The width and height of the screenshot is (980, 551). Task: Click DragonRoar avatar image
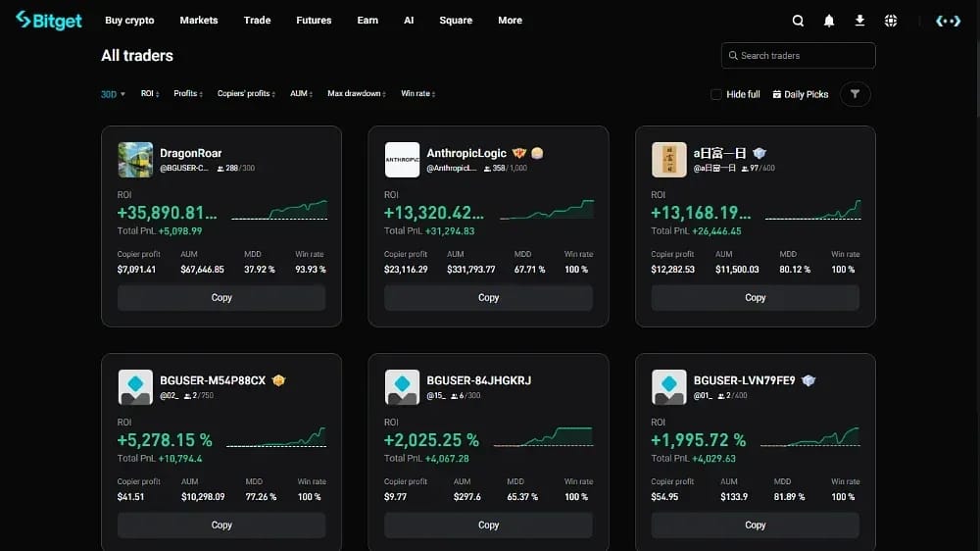coord(135,160)
